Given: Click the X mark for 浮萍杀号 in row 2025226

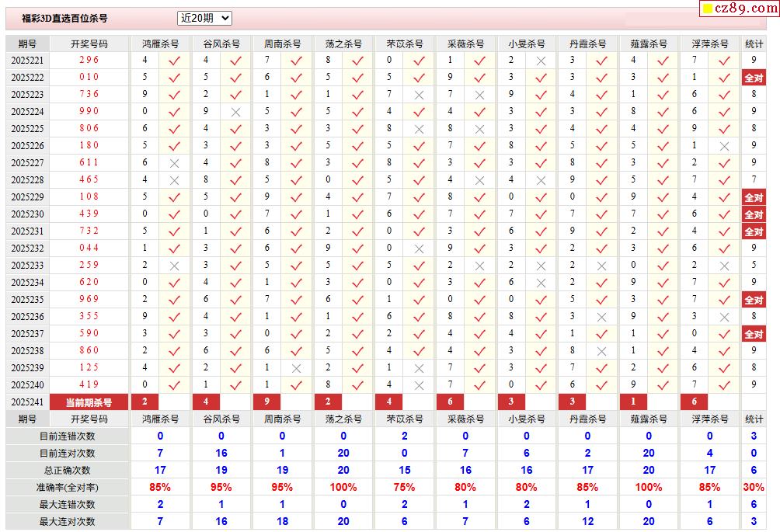Looking at the screenshot, I should click(x=724, y=147).
